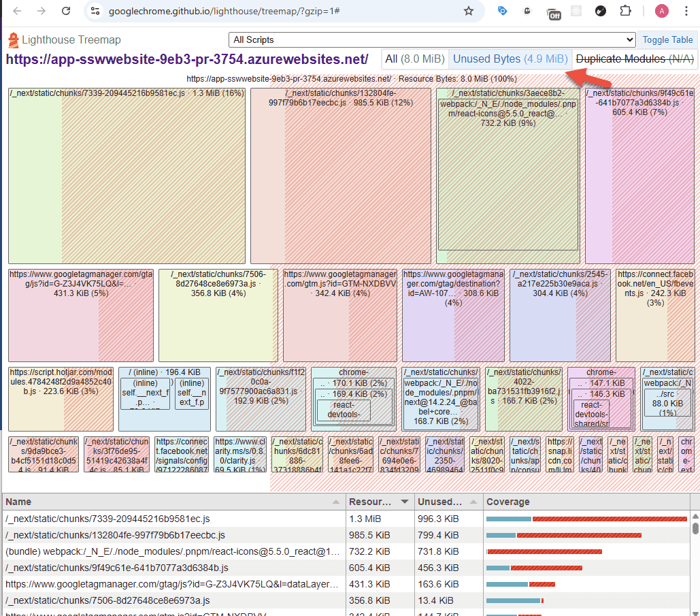Click the coverage bar for 7339 chunk row
Viewport: 700px width, 616px height.
[586, 519]
